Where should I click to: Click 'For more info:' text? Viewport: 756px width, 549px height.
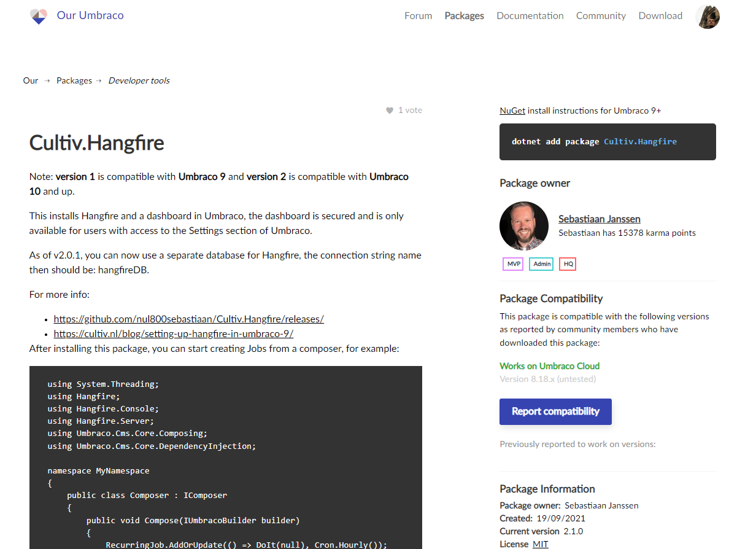pos(60,295)
